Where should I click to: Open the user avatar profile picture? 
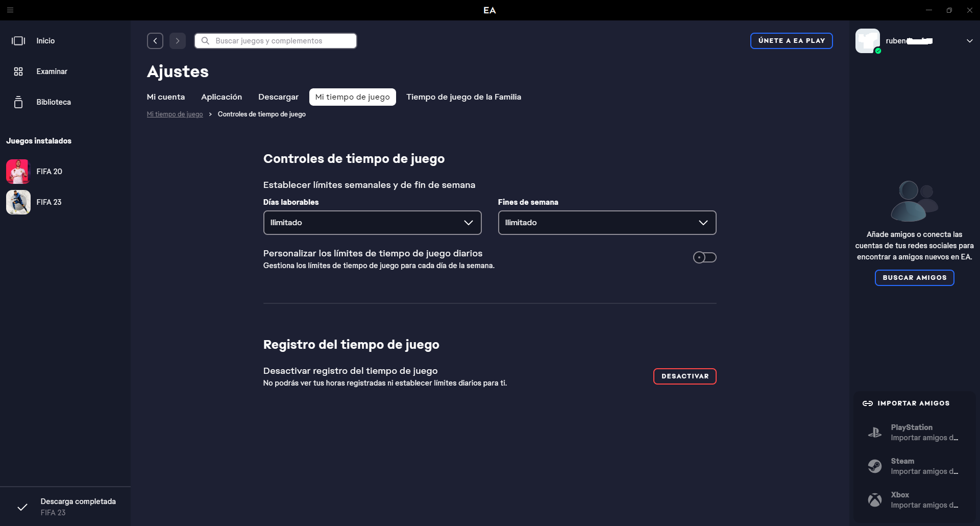[868, 41]
